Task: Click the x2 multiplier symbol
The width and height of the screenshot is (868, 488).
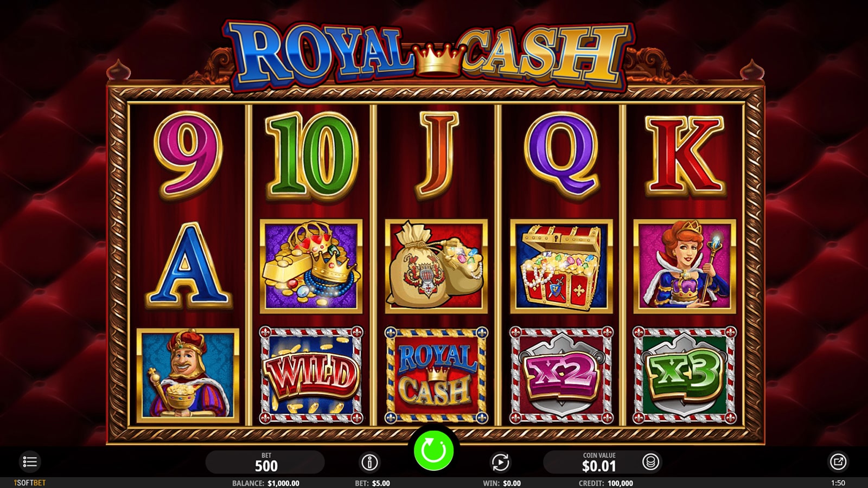Action: click(x=561, y=375)
